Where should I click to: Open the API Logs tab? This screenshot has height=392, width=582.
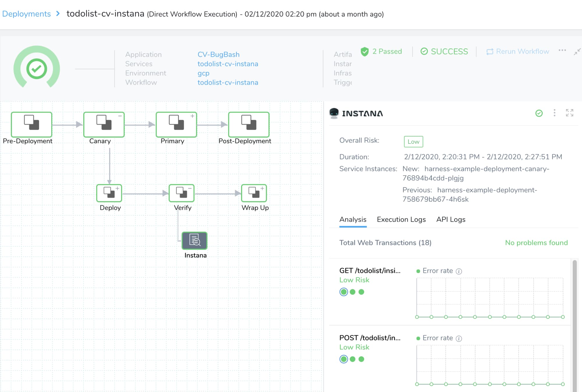(x=450, y=219)
